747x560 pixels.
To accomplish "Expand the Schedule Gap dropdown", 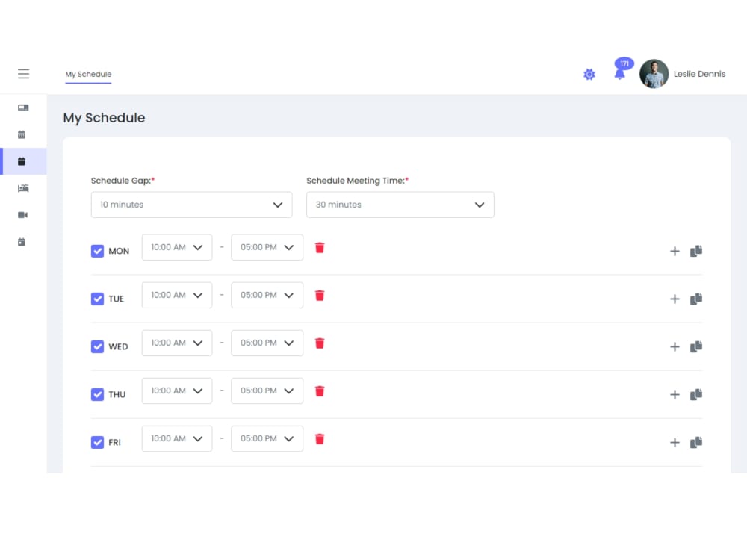I will (x=191, y=205).
